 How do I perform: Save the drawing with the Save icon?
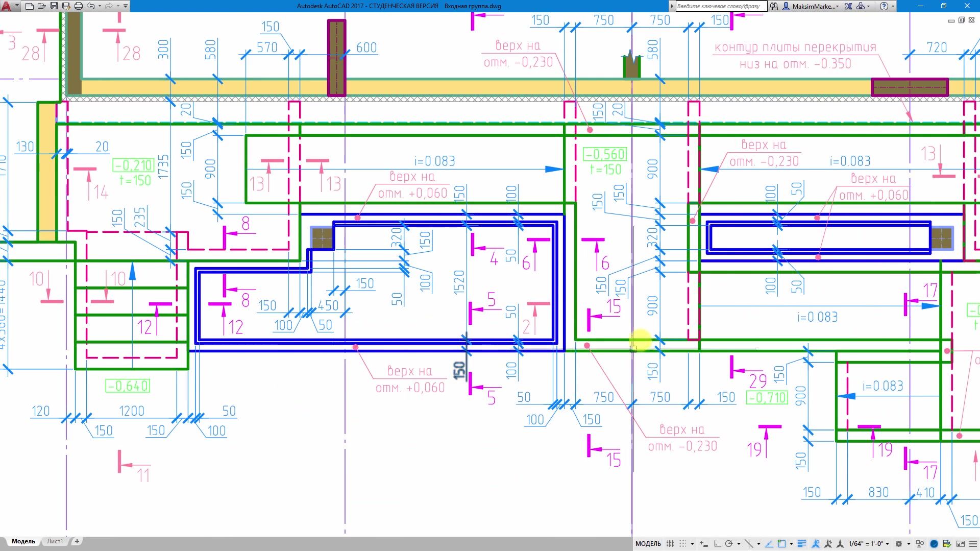pos(54,6)
